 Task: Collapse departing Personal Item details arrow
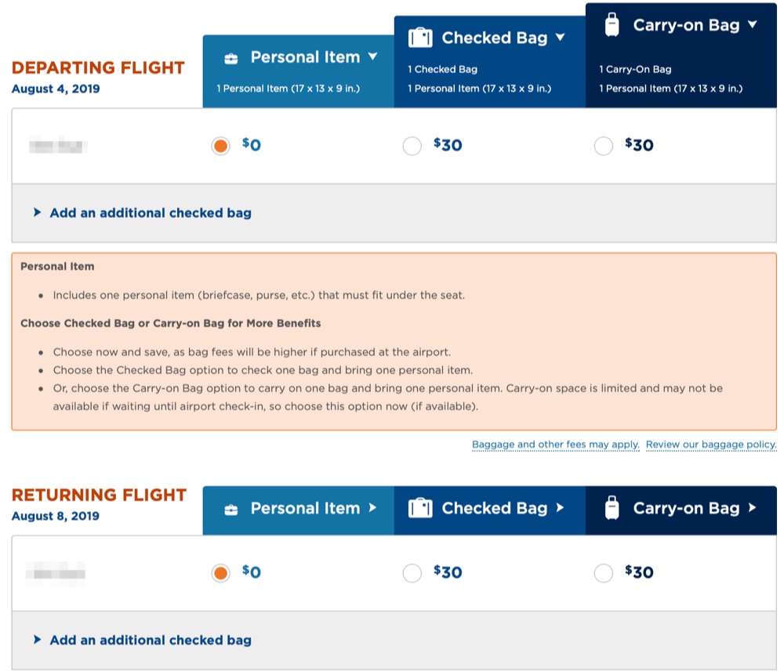pos(372,56)
